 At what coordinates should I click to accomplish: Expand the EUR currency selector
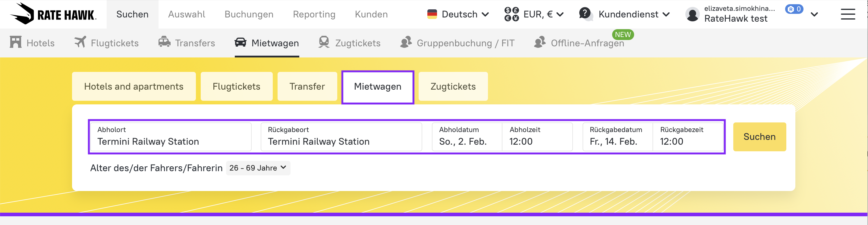click(534, 14)
